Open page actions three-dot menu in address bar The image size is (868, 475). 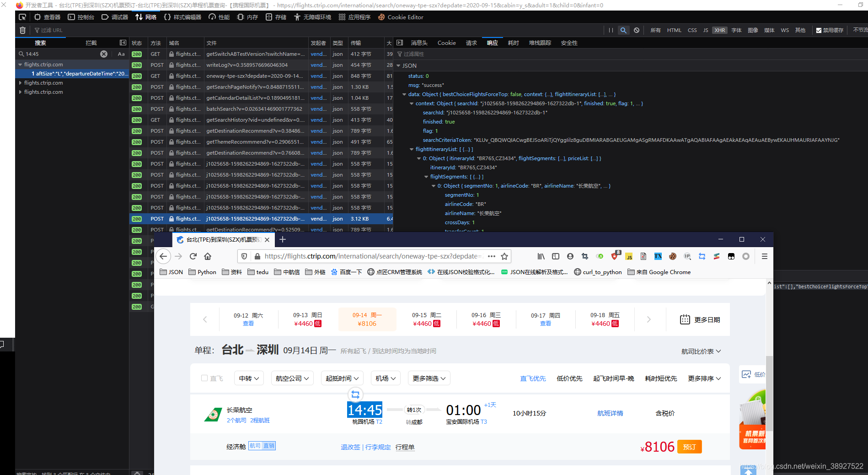click(x=492, y=256)
